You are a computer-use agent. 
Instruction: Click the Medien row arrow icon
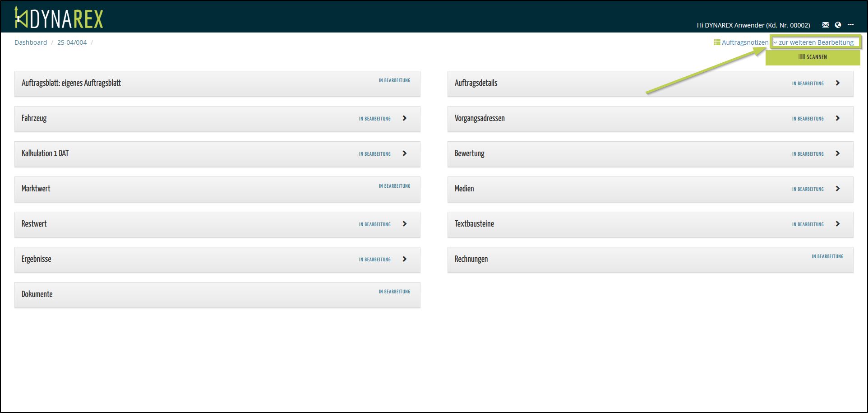pyautogui.click(x=838, y=189)
